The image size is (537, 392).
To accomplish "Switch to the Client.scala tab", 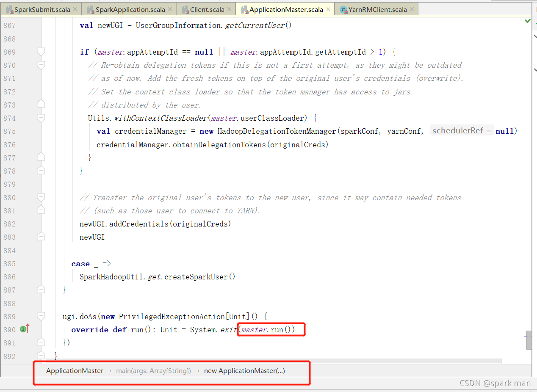I will pyautogui.click(x=206, y=9).
